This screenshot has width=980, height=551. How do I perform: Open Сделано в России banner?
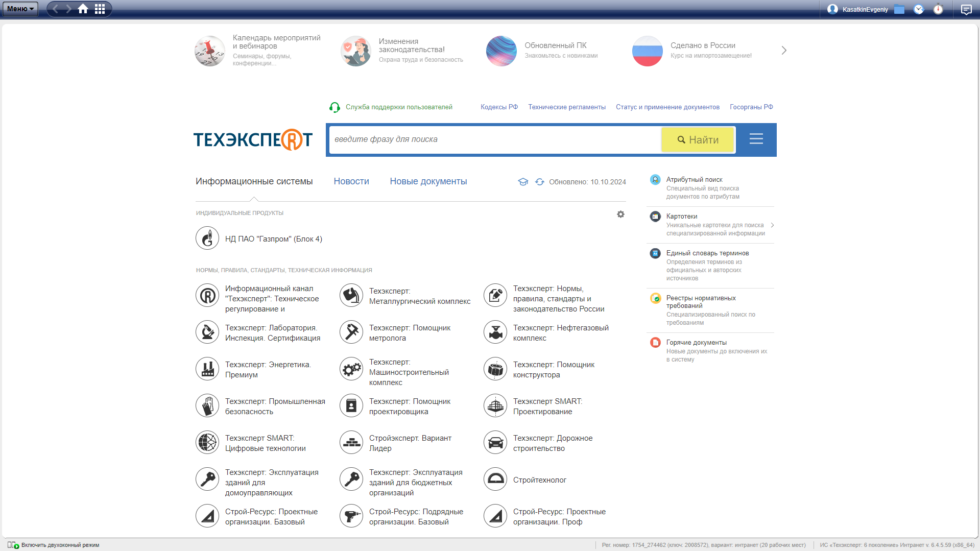click(692, 51)
